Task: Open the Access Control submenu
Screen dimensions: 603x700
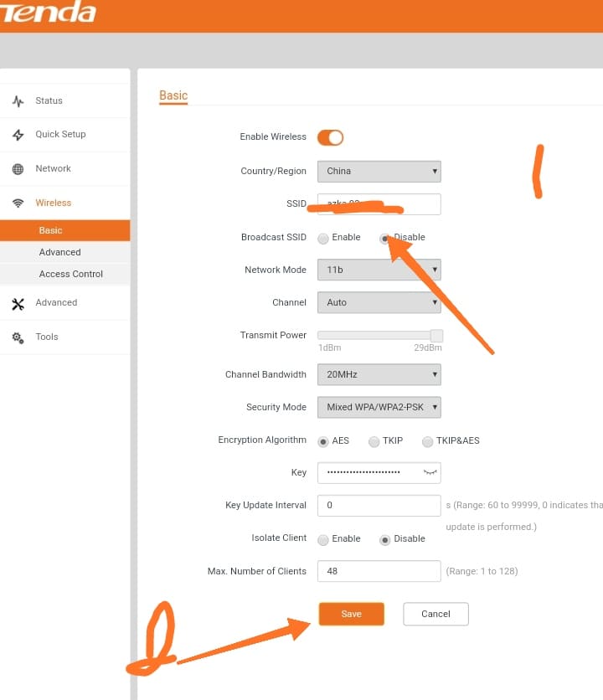Action: click(64, 274)
